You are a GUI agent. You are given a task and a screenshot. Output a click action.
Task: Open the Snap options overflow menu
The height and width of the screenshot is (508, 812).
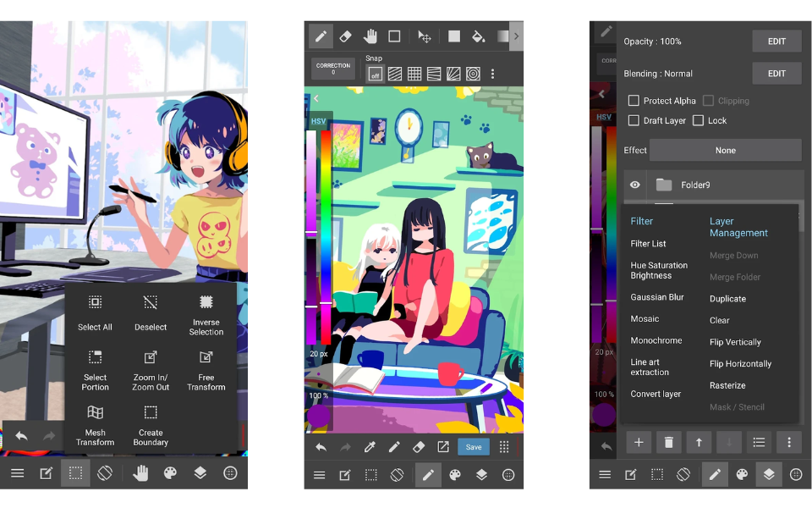(493, 74)
